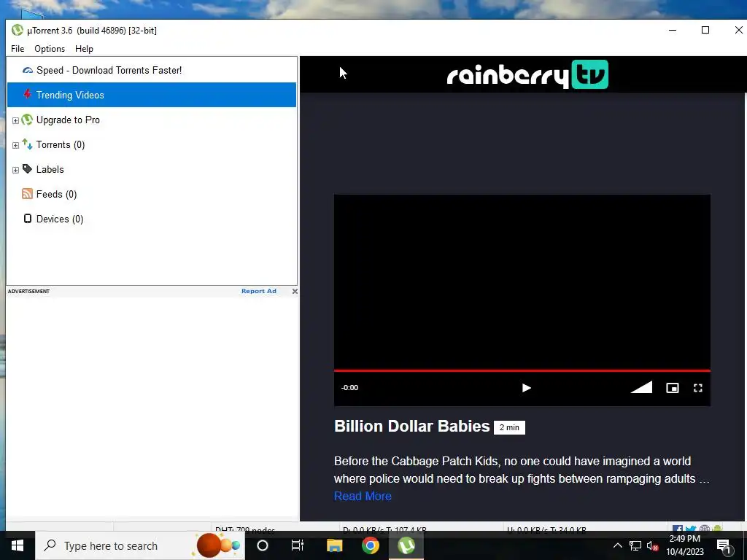The width and height of the screenshot is (747, 560).
Task: Click the Billion Dollar Babies title
Action: (411, 426)
